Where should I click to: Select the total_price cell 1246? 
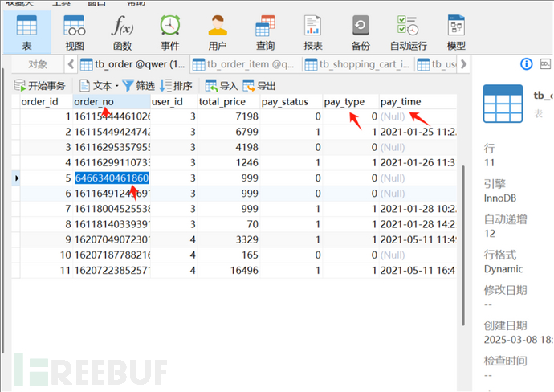229,162
